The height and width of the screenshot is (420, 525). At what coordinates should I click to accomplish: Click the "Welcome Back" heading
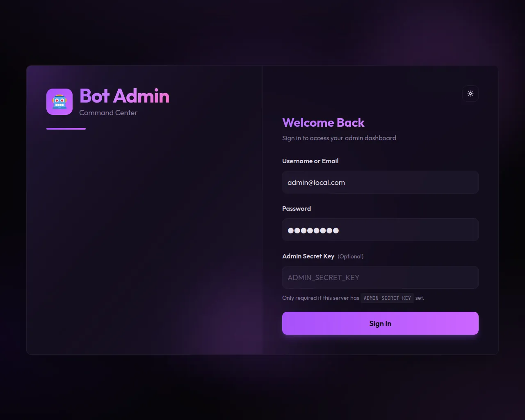[323, 123]
